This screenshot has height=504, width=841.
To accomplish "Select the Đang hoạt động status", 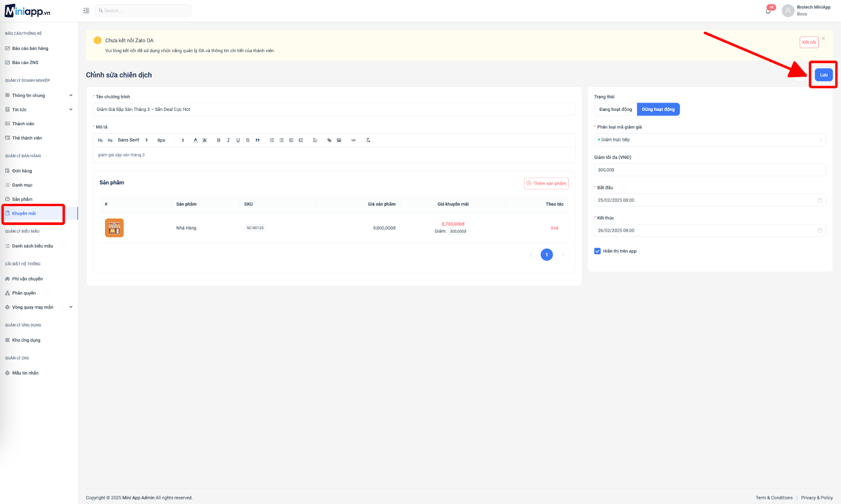I will (x=616, y=109).
